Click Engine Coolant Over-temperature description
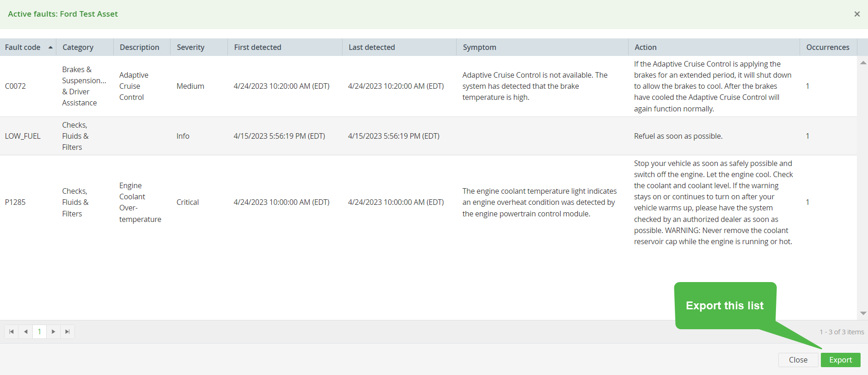The height and width of the screenshot is (375, 868). 140,202
